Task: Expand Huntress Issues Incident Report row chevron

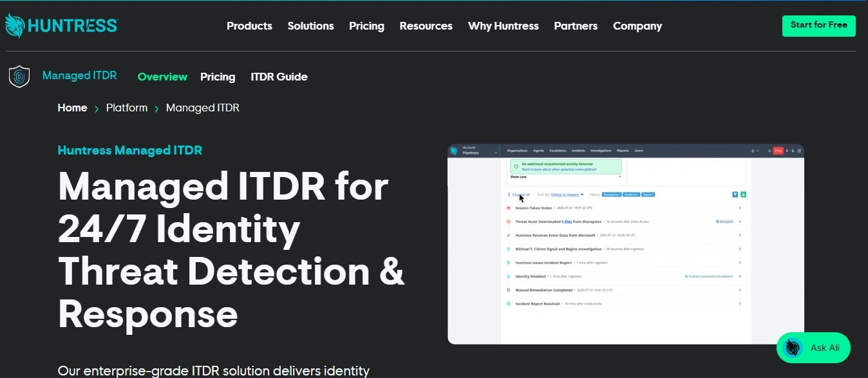Action: [740, 263]
